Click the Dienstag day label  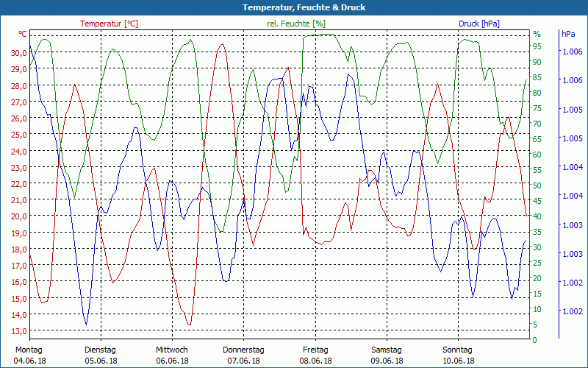[x=100, y=350]
